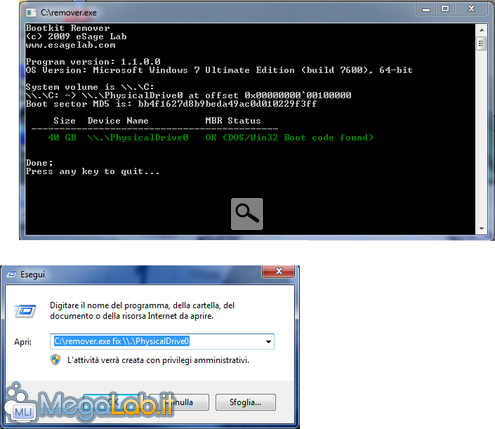Click the Run program icon beside the description
The width and height of the screenshot is (495, 429).
tap(25, 311)
